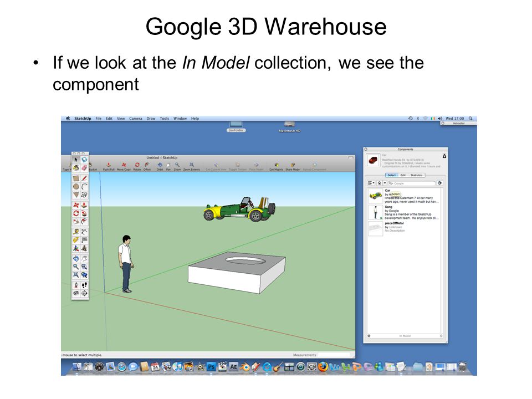Image resolution: width=532 pixels, height=399 pixels.
Task: Pick the red pencil Line tool
Action: 84,178
